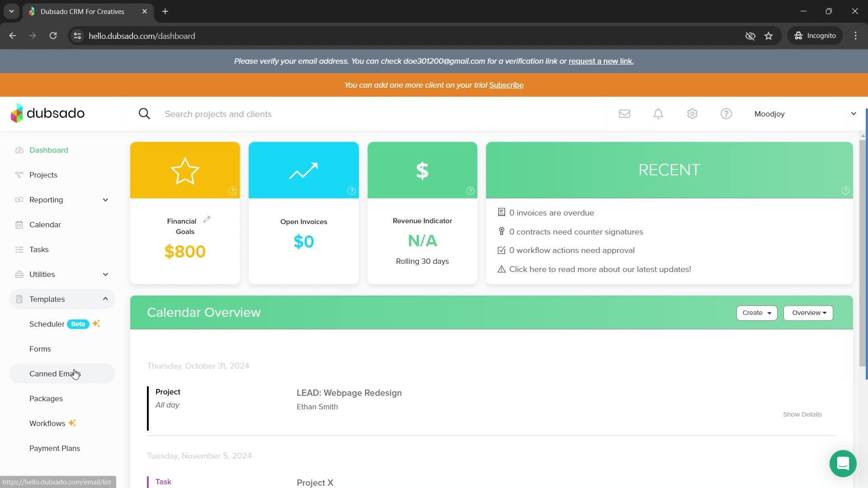Click the $800 financial goal value

click(x=185, y=251)
